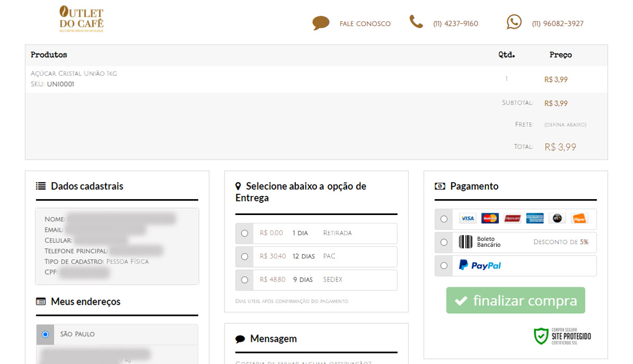Click the WhatsApp icon in header

tap(514, 22)
